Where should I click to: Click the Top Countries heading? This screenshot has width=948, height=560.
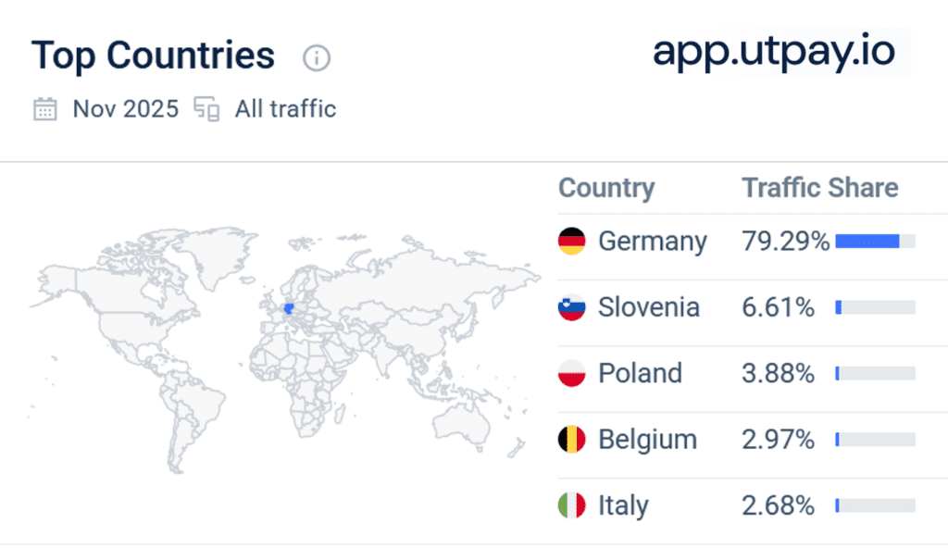pyautogui.click(x=154, y=56)
